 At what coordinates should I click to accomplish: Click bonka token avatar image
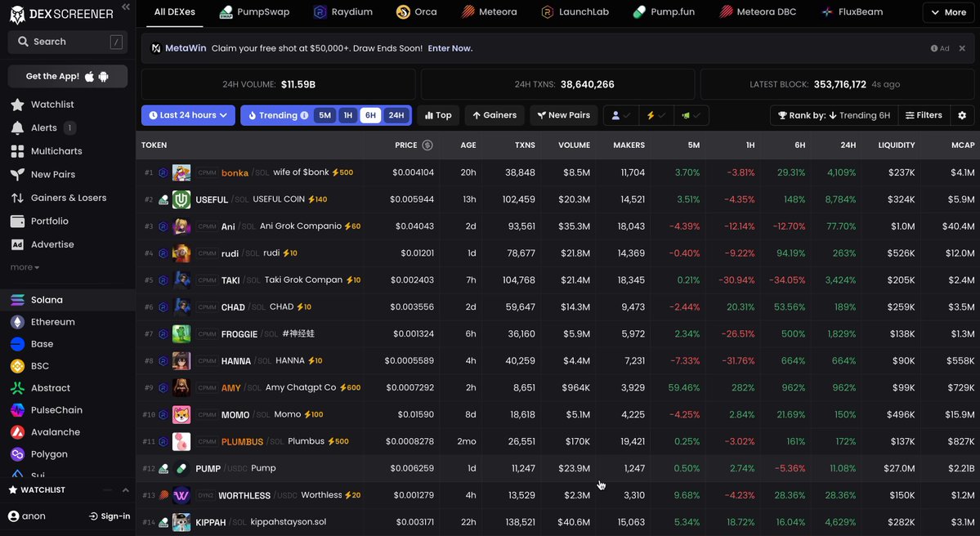[181, 172]
